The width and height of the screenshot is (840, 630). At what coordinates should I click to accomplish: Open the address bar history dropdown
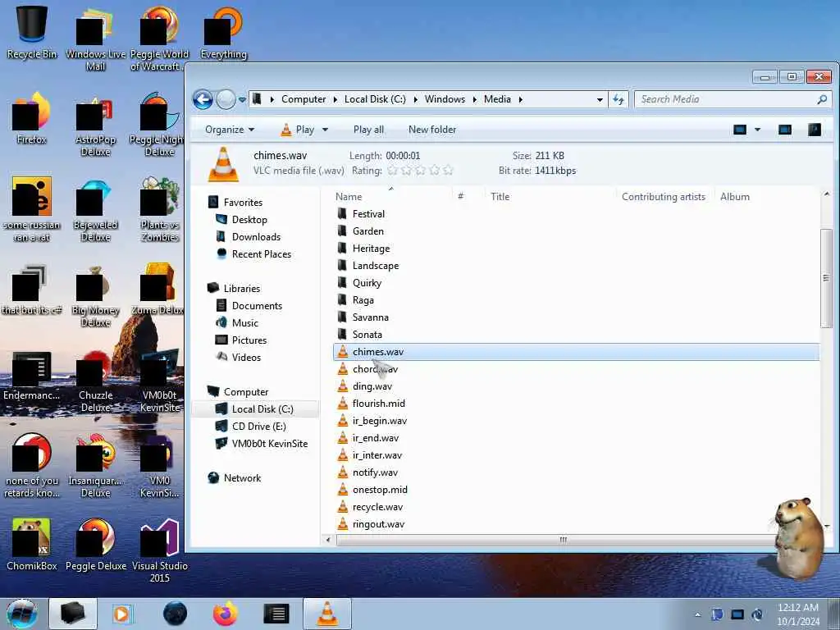(x=600, y=99)
